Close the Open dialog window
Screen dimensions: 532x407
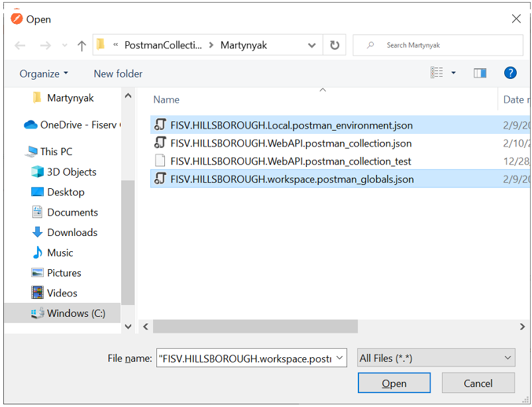coord(516,19)
